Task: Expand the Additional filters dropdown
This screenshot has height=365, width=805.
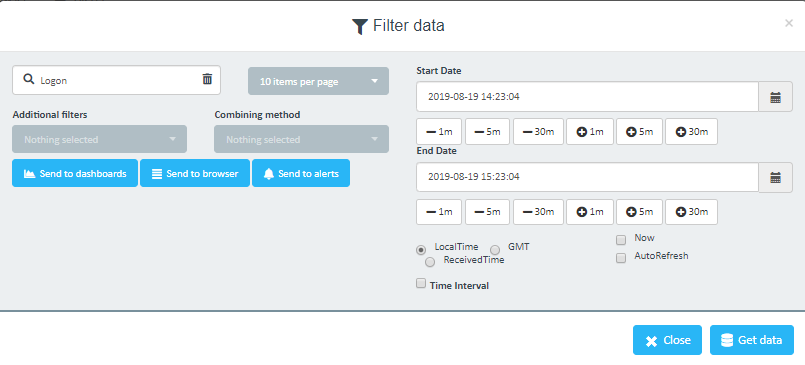Action: point(100,139)
